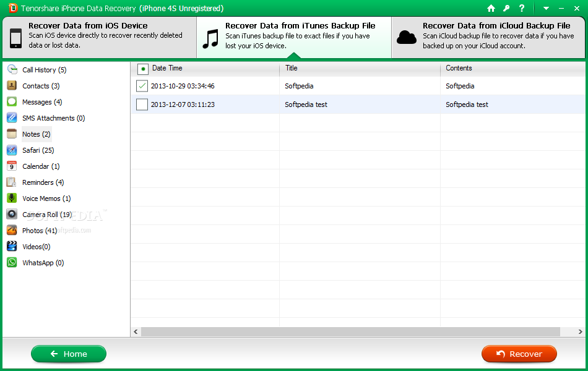
Task: Select Contacts (3) category
Action: point(41,86)
